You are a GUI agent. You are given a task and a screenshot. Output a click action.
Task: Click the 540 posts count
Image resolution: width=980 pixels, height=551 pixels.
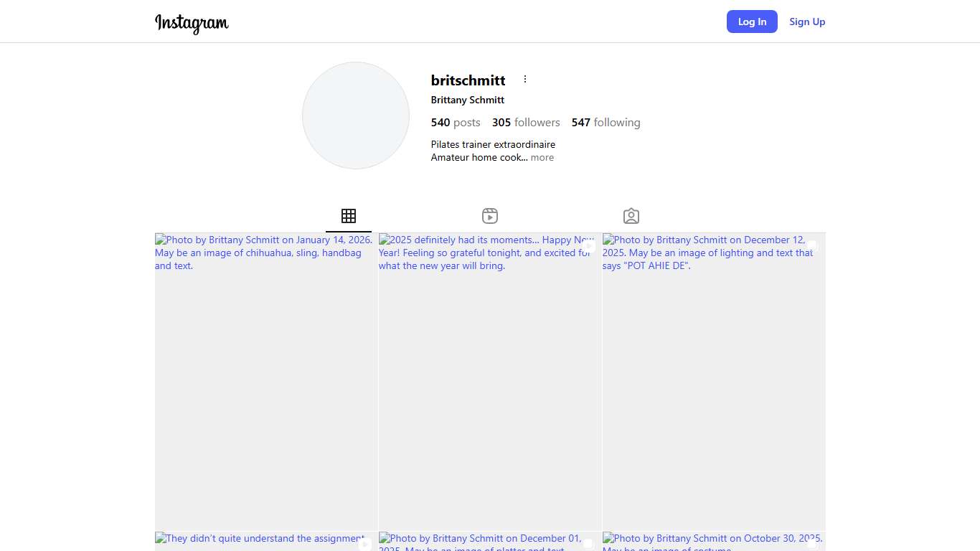tap(456, 123)
